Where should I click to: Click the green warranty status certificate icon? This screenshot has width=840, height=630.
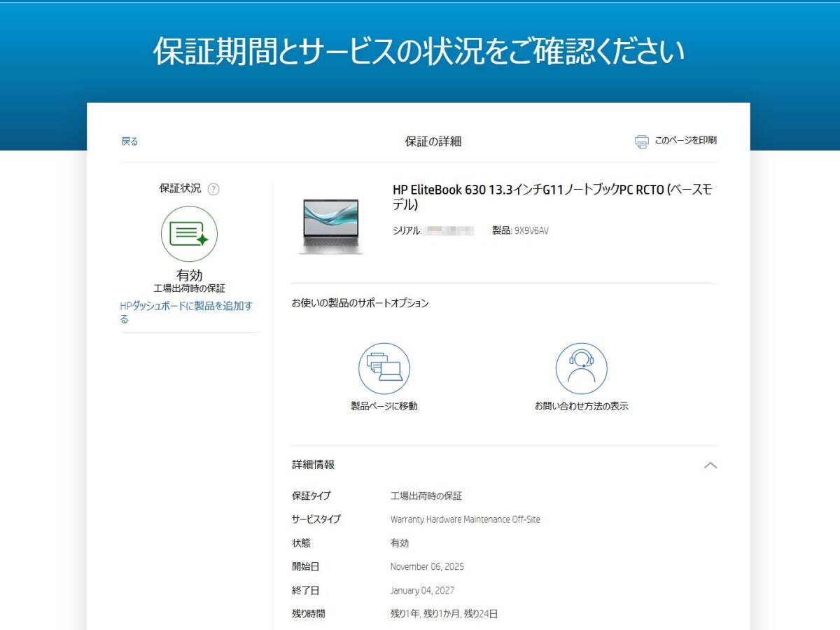tap(189, 234)
